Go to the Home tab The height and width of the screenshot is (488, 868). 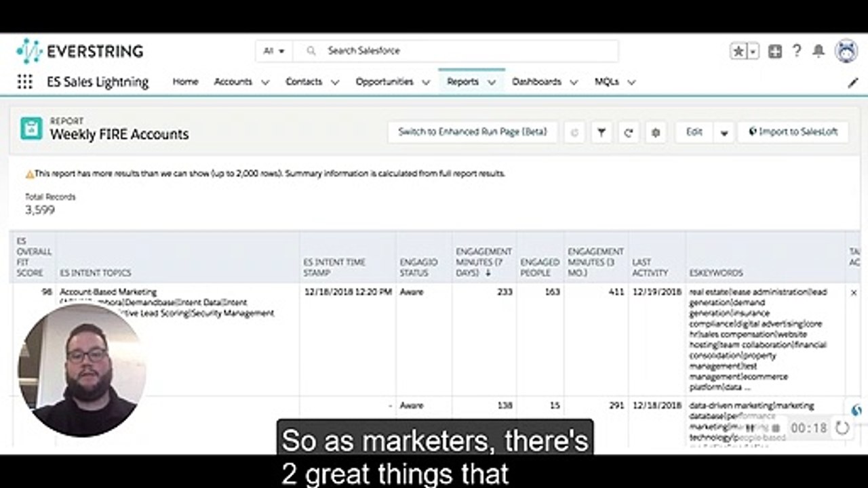[x=185, y=81]
